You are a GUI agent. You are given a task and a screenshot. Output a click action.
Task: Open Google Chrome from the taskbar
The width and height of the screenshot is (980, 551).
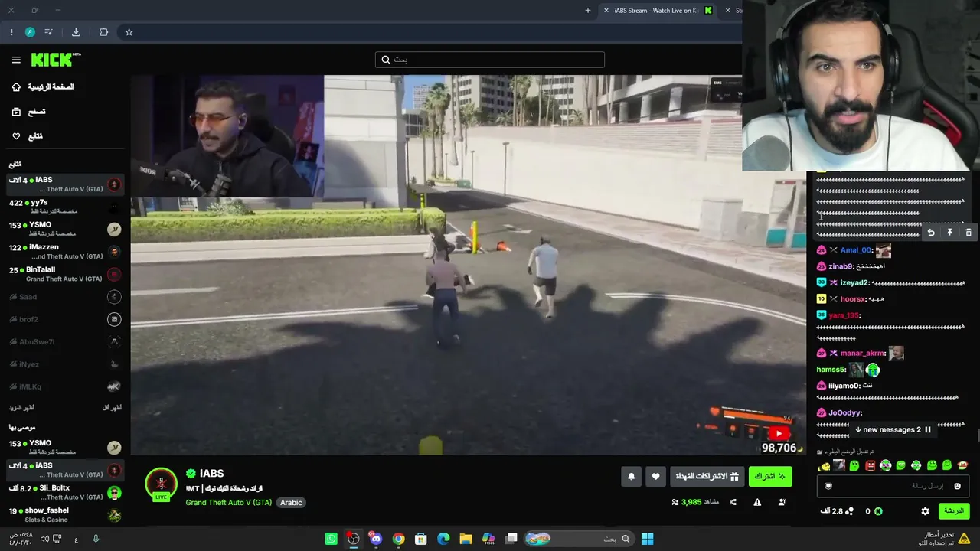click(398, 539)
